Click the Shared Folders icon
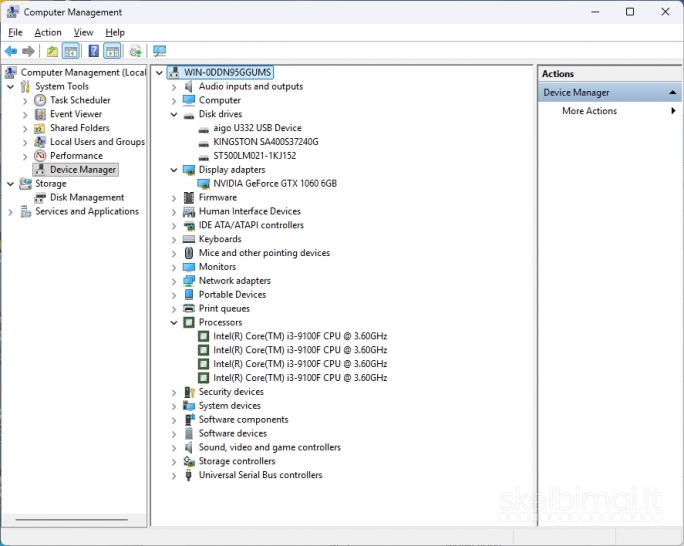The height and width of the screenshot is (546, 684). point(40,128)
